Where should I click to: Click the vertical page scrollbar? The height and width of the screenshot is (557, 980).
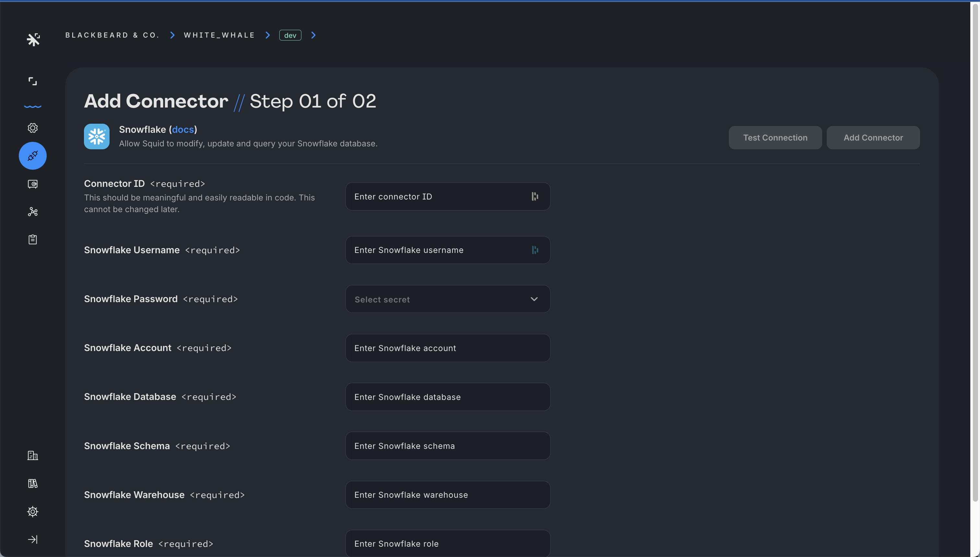point(975,253)
